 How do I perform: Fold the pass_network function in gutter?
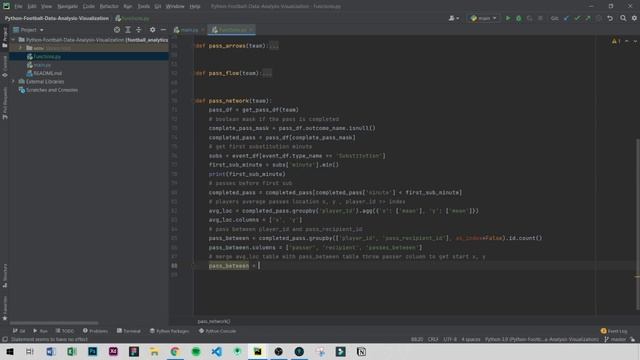click(196, 101)
